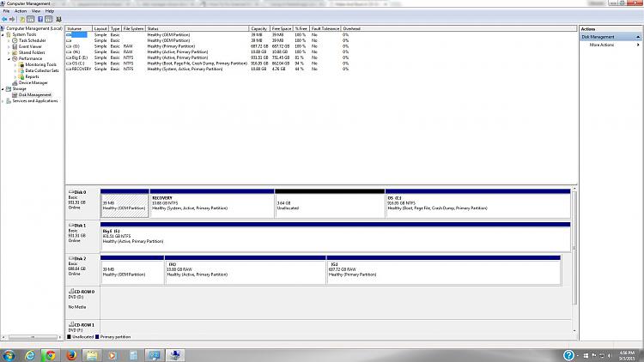Click the blue help question mark in tray
The image size is (644, 362).
(568, 355)
